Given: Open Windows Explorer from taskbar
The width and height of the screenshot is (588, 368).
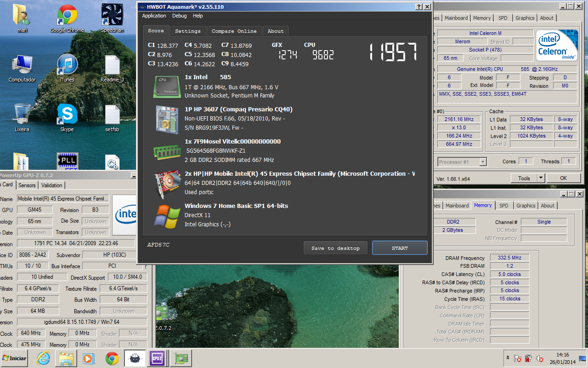Looking at the screenshot, I should [66, 358].
